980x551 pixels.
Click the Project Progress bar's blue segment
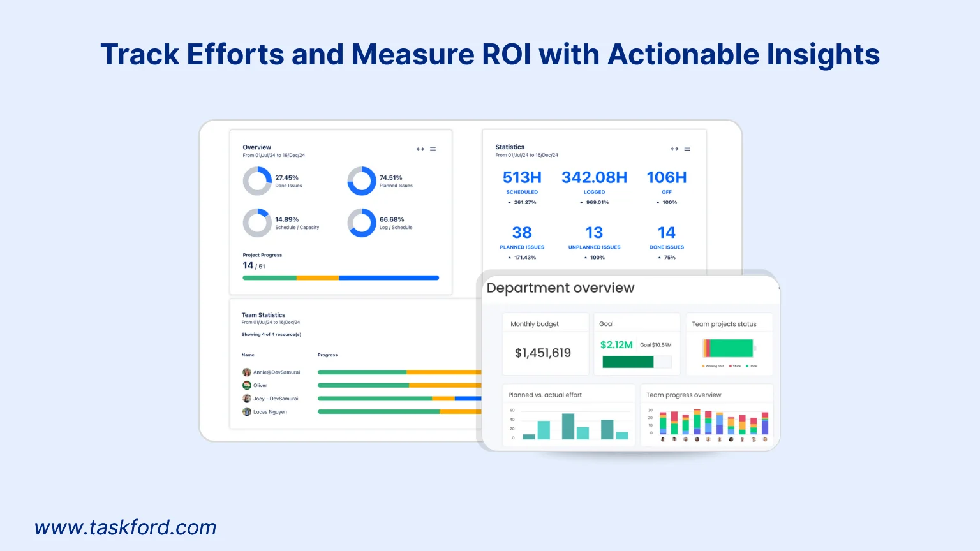[389, 278]
